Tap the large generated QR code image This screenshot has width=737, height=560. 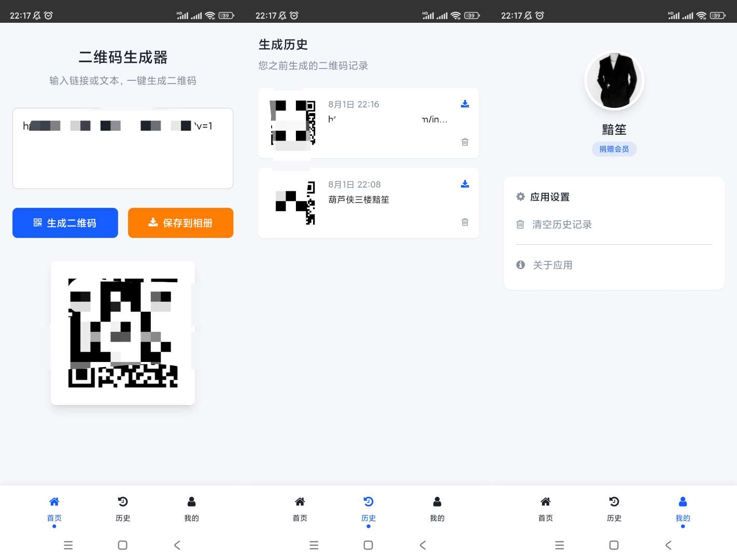(x=123, y=333)
